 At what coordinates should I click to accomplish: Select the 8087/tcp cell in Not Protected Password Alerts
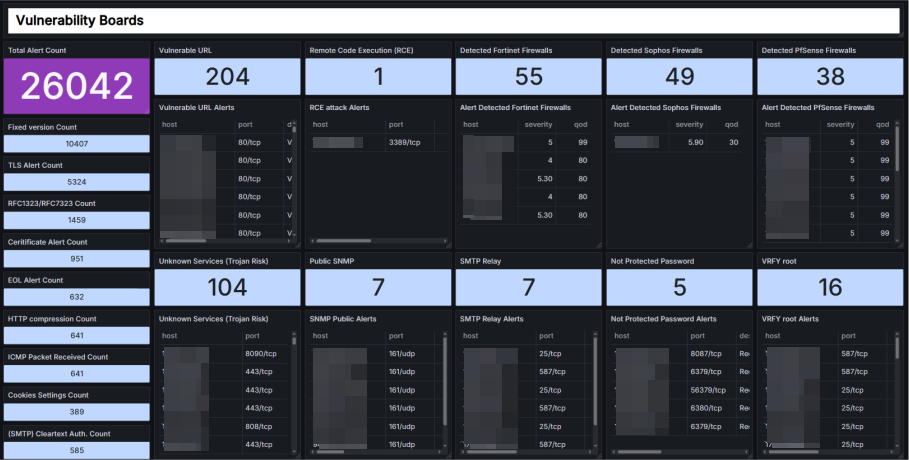pos(706,354)
